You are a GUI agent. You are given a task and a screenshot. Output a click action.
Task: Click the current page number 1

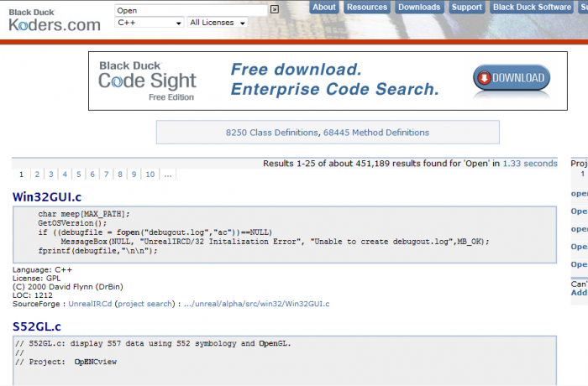21,175
